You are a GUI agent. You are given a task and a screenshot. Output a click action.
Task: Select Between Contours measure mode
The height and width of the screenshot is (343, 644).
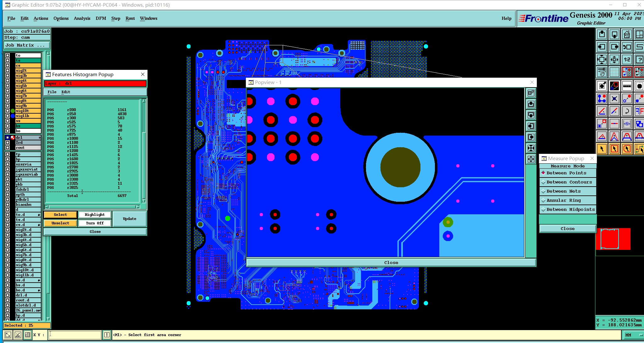coord(569,182)
